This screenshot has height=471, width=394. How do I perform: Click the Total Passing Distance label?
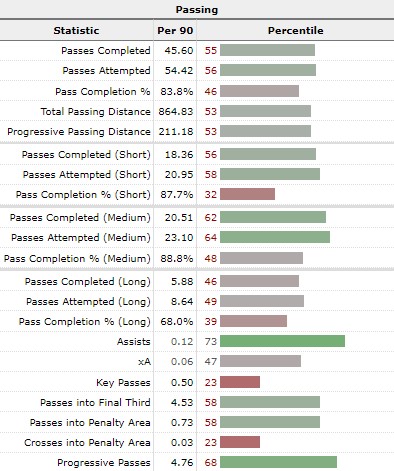[x=95, y=111]
